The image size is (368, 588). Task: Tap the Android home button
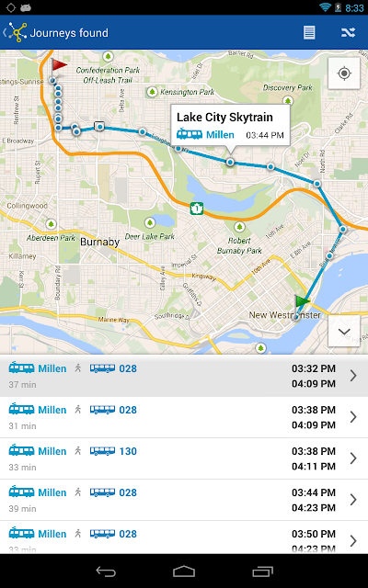pyautogui.click(x=184, y=571)
